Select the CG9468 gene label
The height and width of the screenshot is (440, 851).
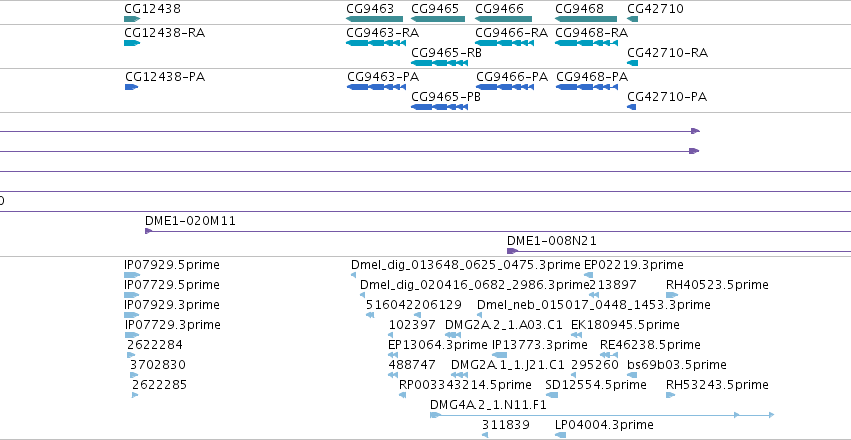580,9
